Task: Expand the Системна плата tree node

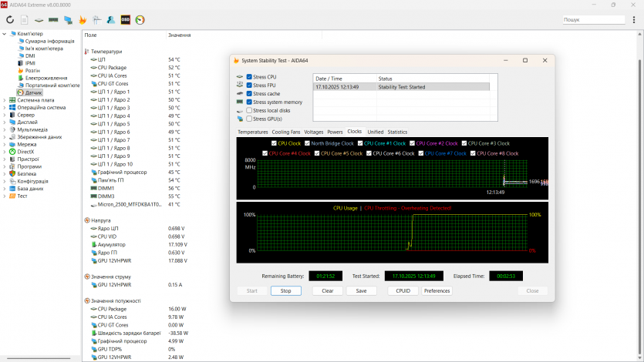Action: [4, 100]
